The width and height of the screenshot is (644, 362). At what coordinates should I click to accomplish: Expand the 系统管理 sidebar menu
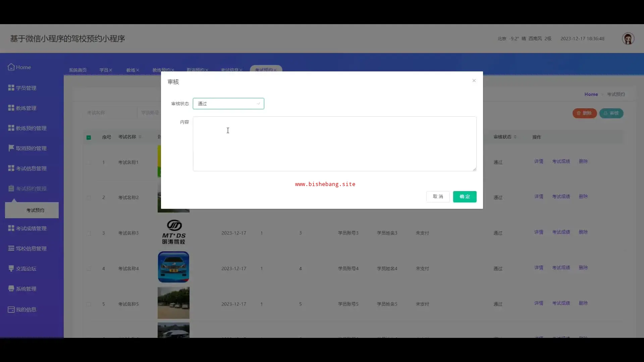[26, 289]
